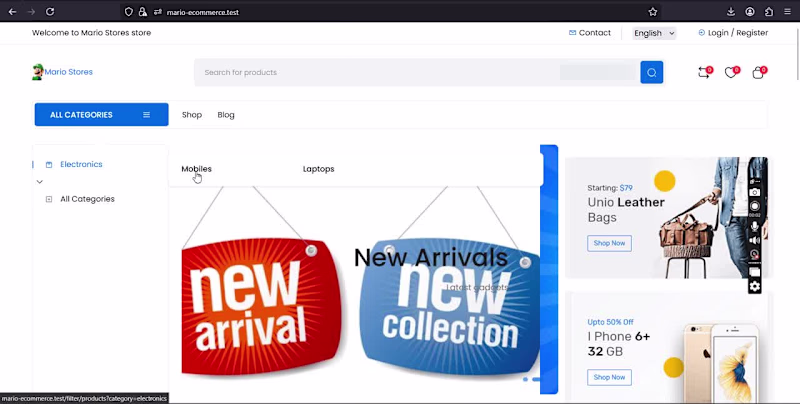Toggle the recorder speaker sound icon
Viewport: 800px width, 404px height.
point(755,240)
